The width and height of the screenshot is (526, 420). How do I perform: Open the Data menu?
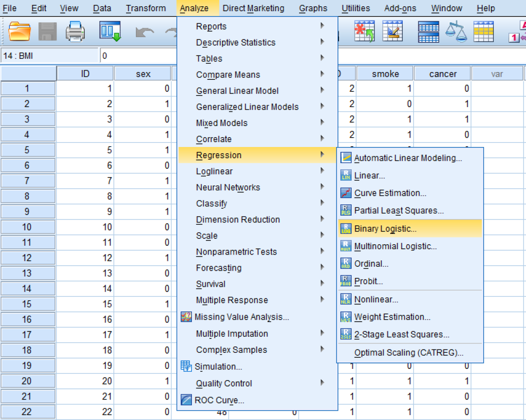102,8
